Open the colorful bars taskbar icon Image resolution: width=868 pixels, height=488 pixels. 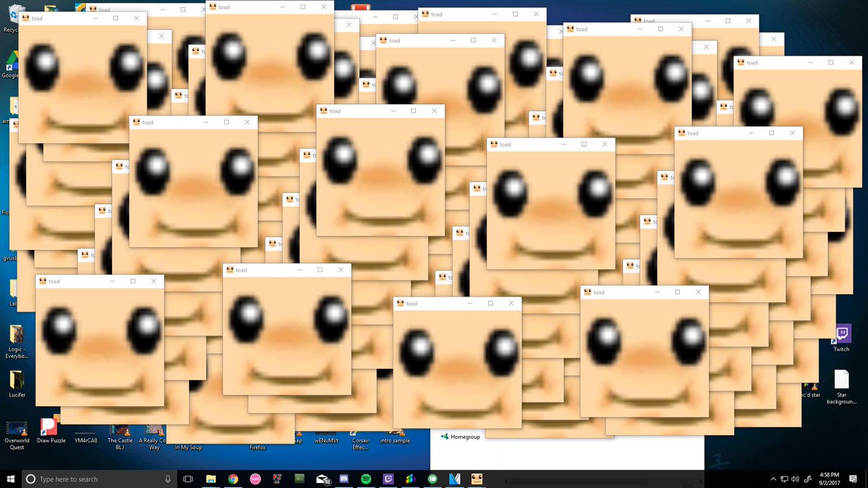(410, 479)
